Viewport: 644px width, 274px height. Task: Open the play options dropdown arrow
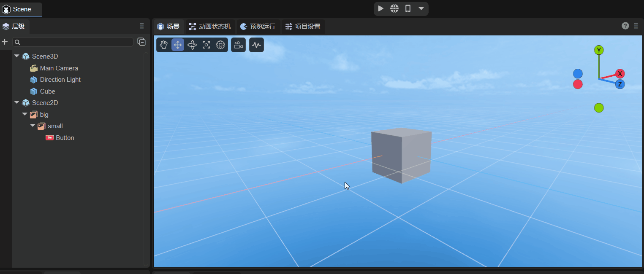pyautogui.click(x=421, y=8)
